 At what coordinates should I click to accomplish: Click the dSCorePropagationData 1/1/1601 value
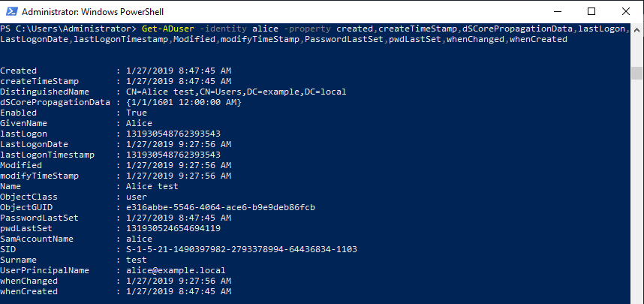pyautogui.click(x=184, y=102)
